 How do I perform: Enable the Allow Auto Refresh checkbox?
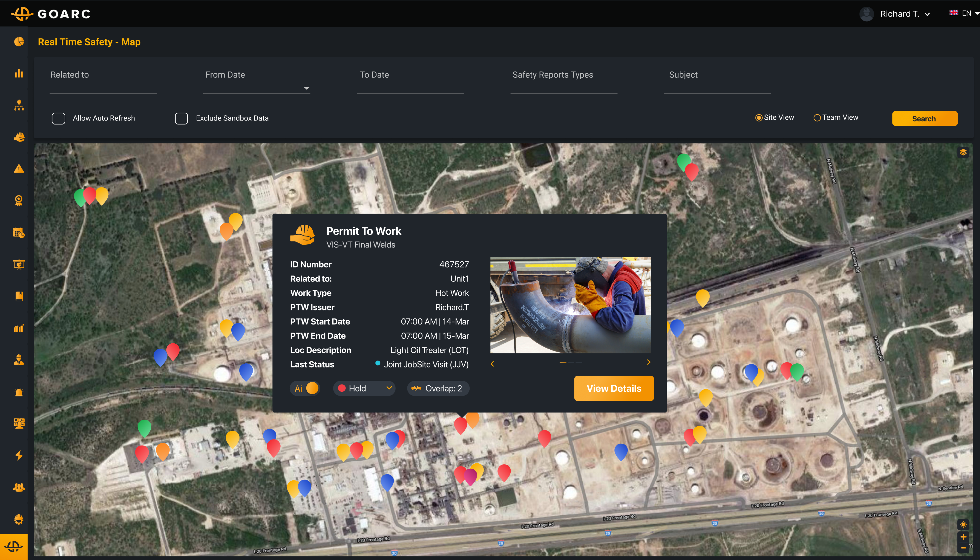click(x=58, y=118)
